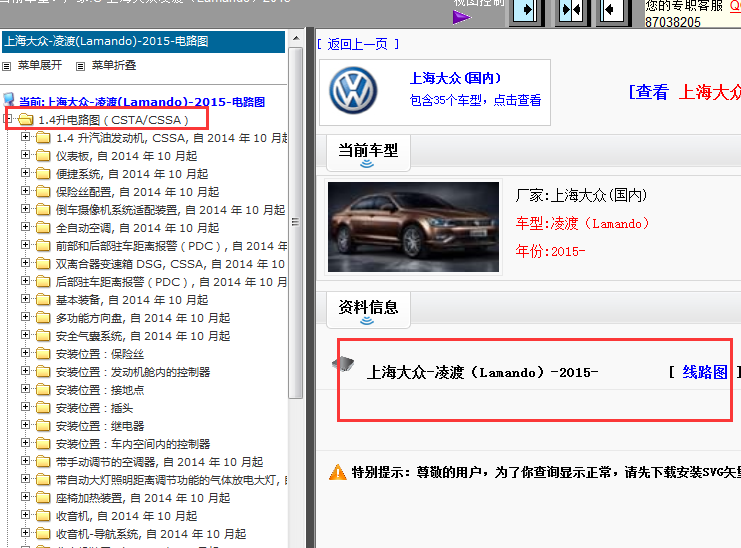Click the purple play arrow icon
This screenshot has width=741, height=548.
click(x=462, y=17)
